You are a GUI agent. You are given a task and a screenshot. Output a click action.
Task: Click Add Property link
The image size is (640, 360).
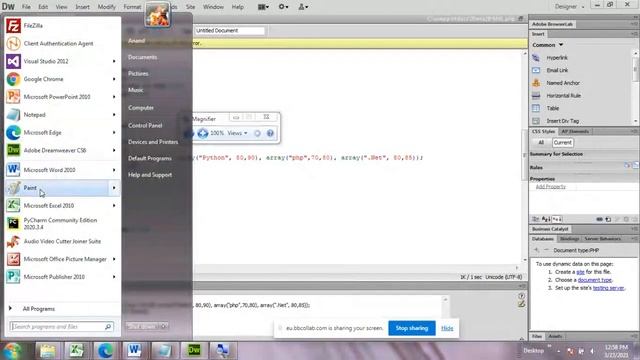click(551, 187)
